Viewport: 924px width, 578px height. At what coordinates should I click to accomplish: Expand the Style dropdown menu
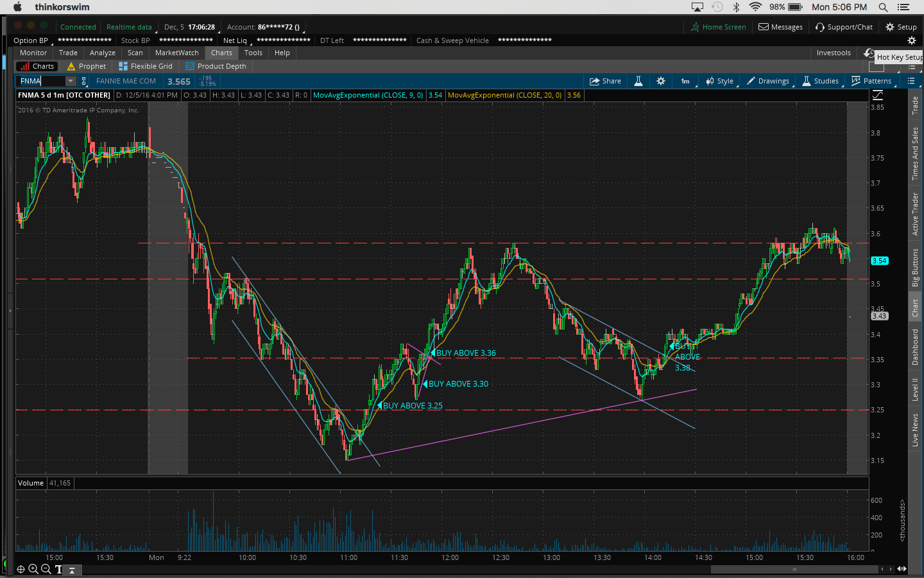point(720,81)
